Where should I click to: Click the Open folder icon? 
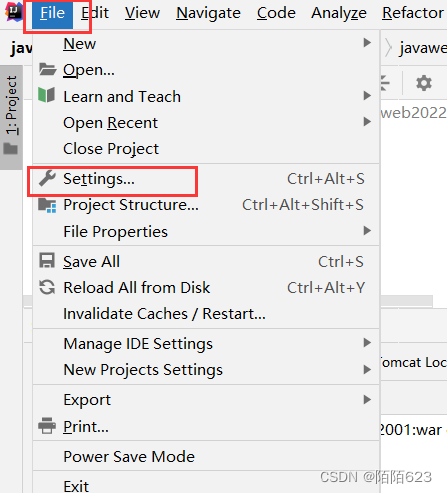(x=47, y=69)
